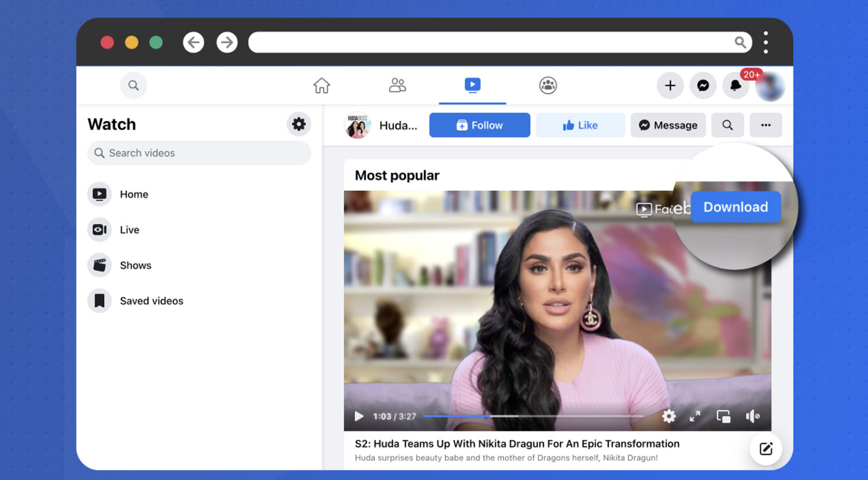Select the Watch video tab
Screen dimensions: 868x480
click(x=472, y=86)
